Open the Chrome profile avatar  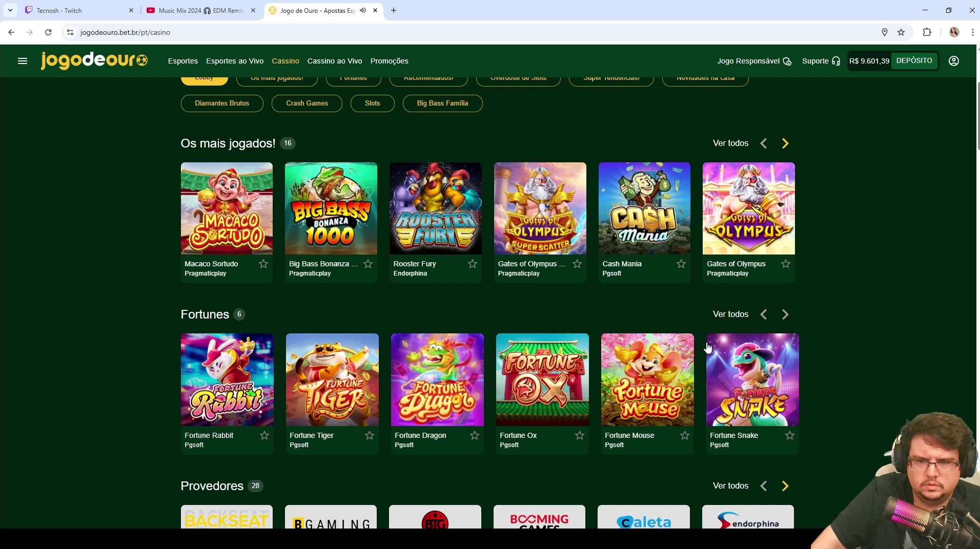[x=954, y=32]
